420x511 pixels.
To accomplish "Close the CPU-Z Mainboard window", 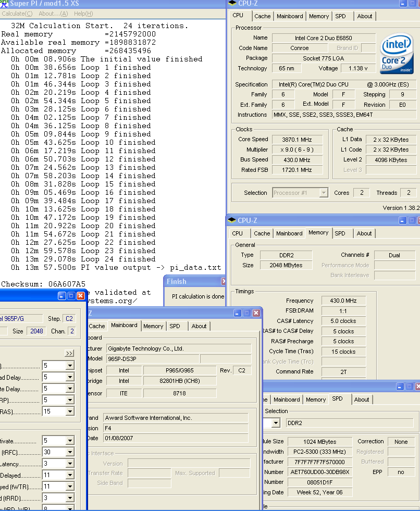I will coord(256,313).
